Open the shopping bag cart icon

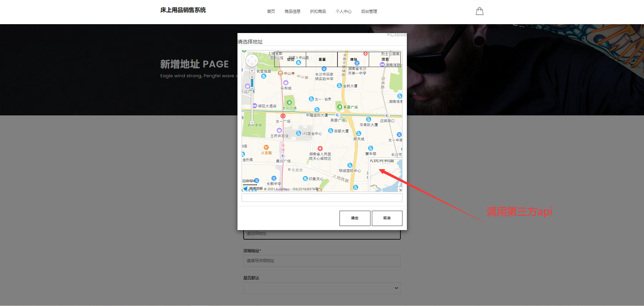[479, 11]
